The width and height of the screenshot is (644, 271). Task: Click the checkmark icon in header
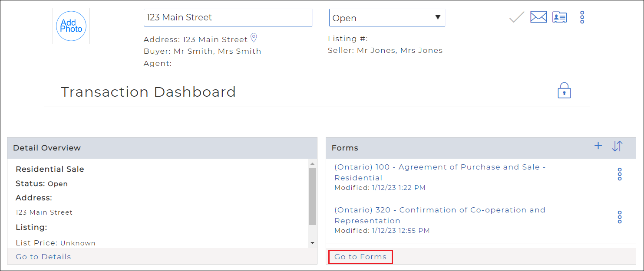pos(516,17)
